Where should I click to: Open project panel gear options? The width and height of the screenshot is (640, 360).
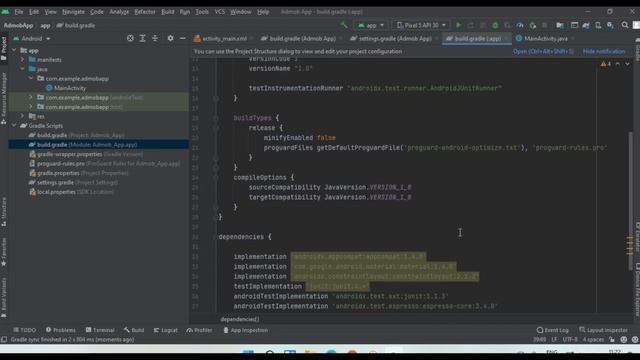pos(170,38)
